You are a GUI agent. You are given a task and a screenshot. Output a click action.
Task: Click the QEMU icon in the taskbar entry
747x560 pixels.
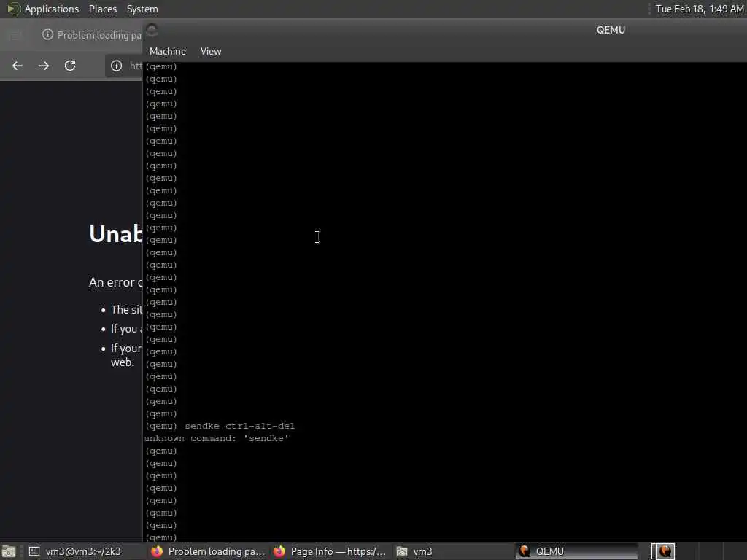pyautogui.click(x=525, y=551)
